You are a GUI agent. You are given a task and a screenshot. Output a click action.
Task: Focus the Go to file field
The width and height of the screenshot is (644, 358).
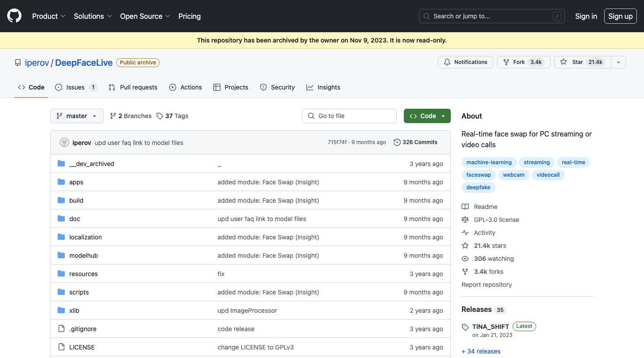click(x=349, y=116)
